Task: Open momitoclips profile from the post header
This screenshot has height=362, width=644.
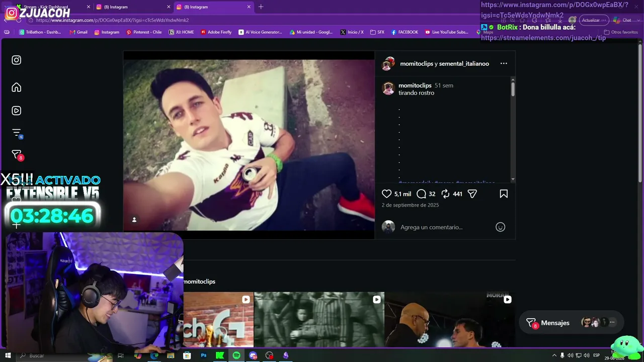Action: coord(416,64)
